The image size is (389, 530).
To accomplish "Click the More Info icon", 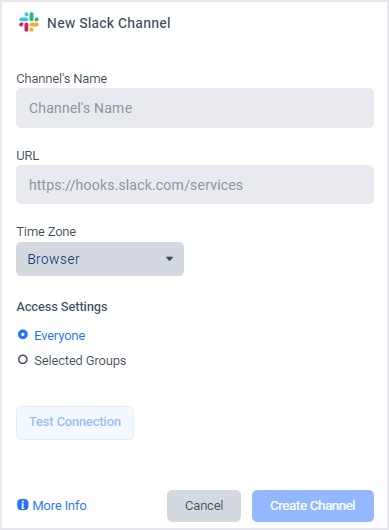I will click(x=23, y=505).
